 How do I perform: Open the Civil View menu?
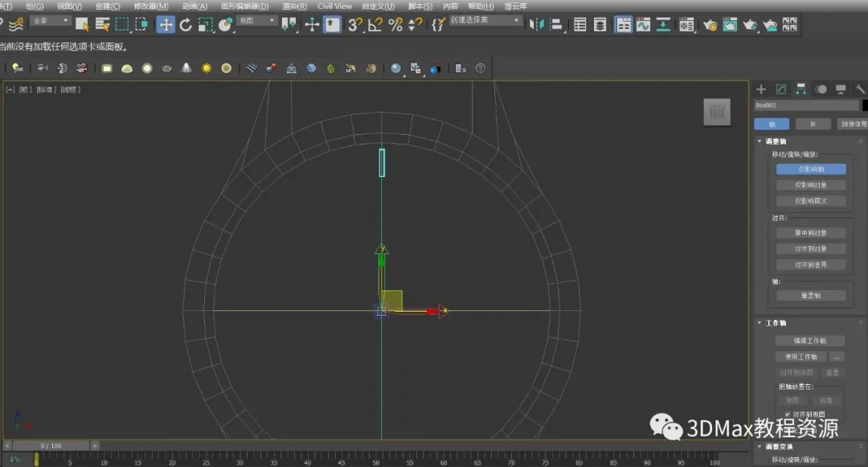pyautogui.click(x=334, y=6)
